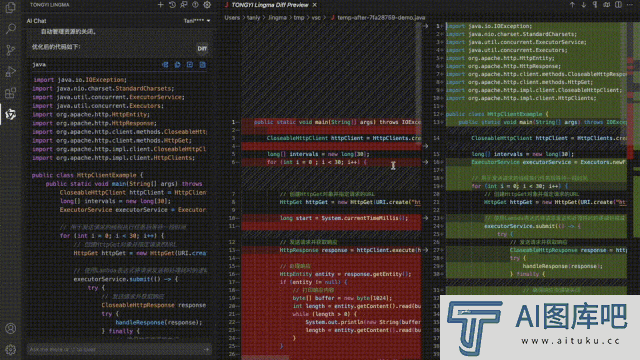Open More Actions ellipsis in editor toolbar

click(630, 5)
